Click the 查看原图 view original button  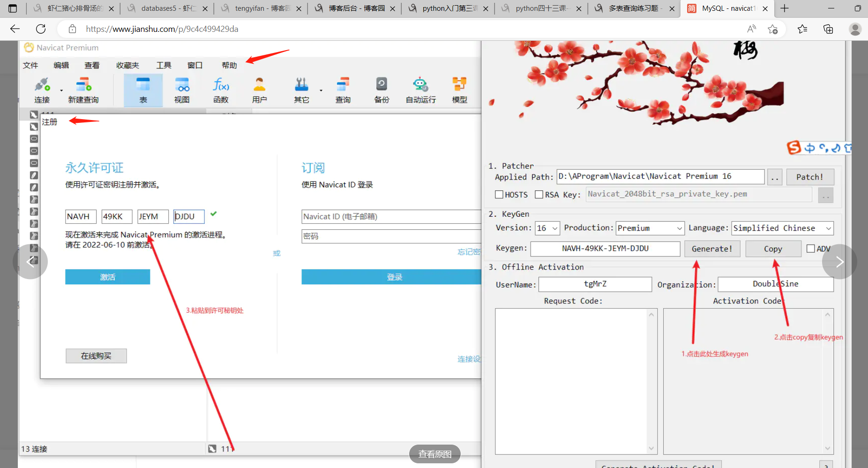coord(435,454)
